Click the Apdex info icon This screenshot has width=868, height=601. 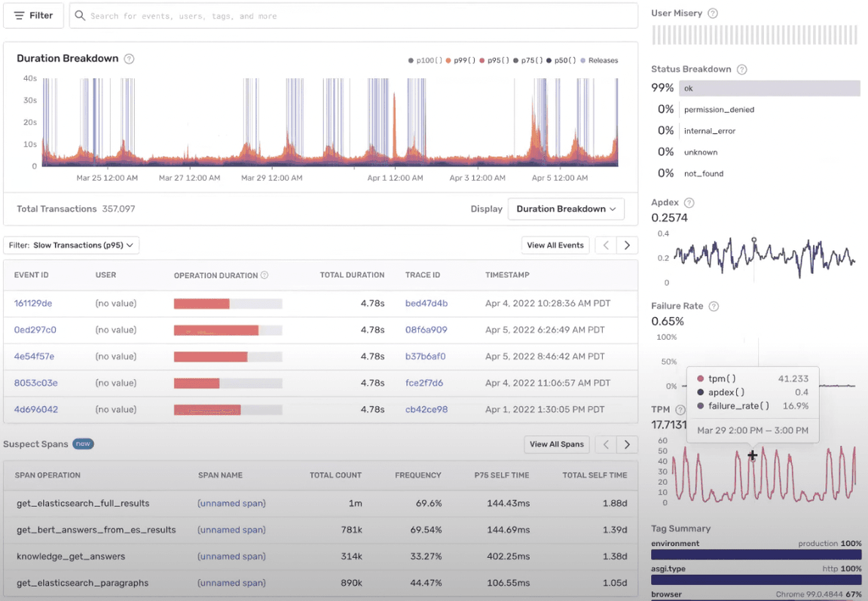pyautogui.click(x=689, y=203)
